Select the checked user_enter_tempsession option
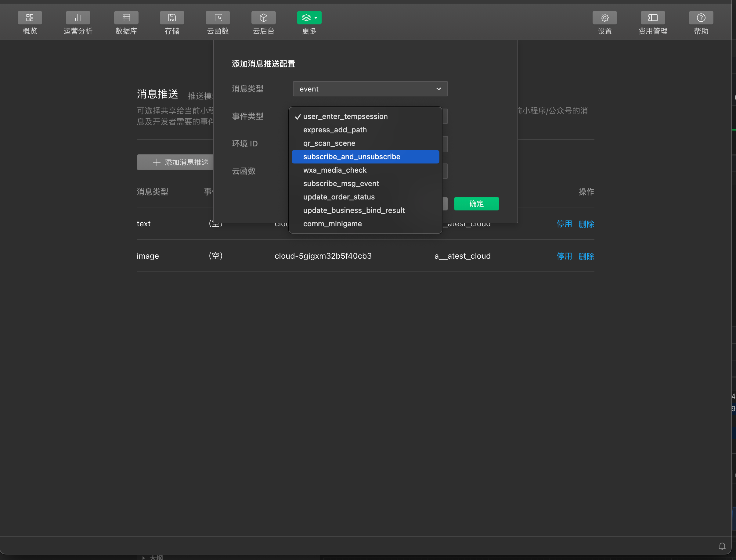736x560 pixels. pyautogui.click(x=345, y=117)
